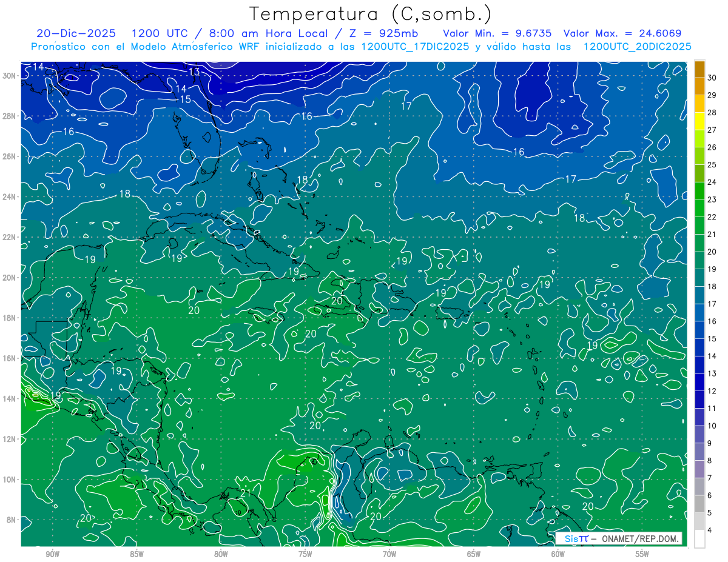
Task: Click the '65W' longitude axis label
Action: 474,555
